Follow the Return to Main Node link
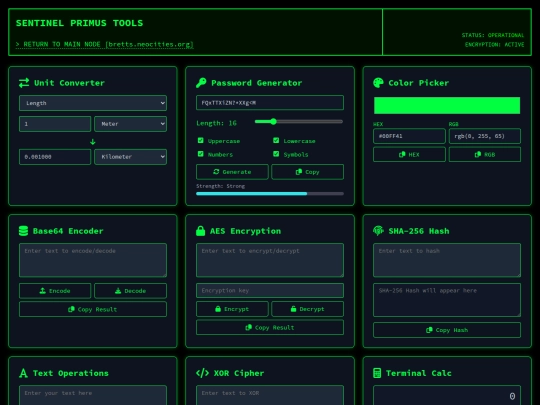Image resolution: width=540 pixels, height=405 pixels. (105, 44)
